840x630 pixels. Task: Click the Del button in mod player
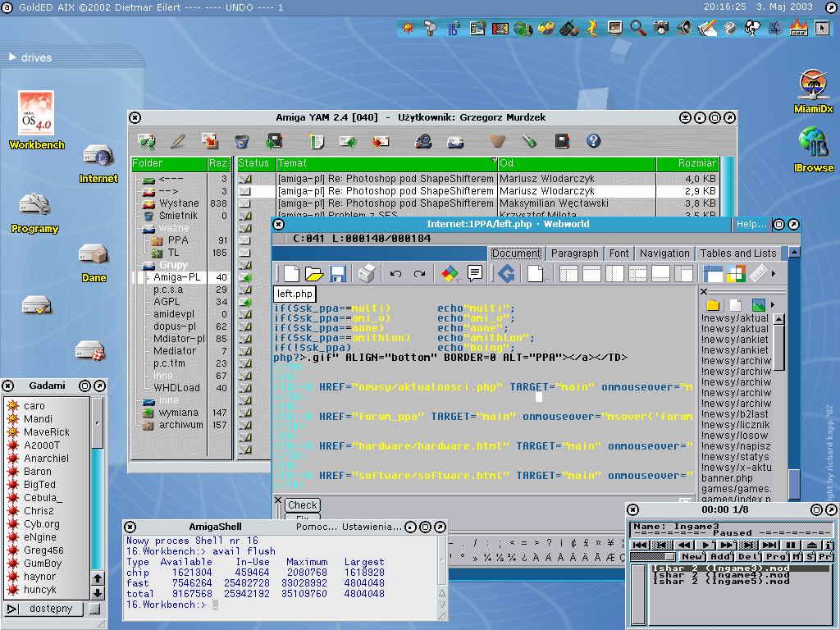click(748, 557)
